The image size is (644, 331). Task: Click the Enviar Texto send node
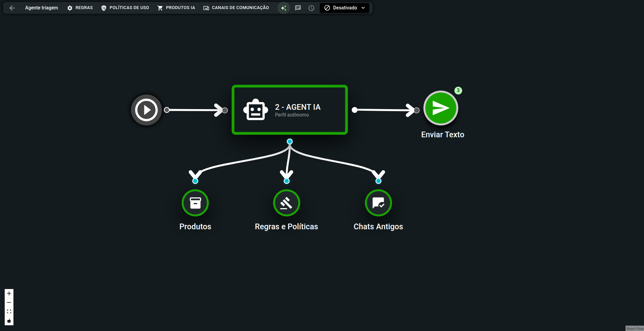441,108
